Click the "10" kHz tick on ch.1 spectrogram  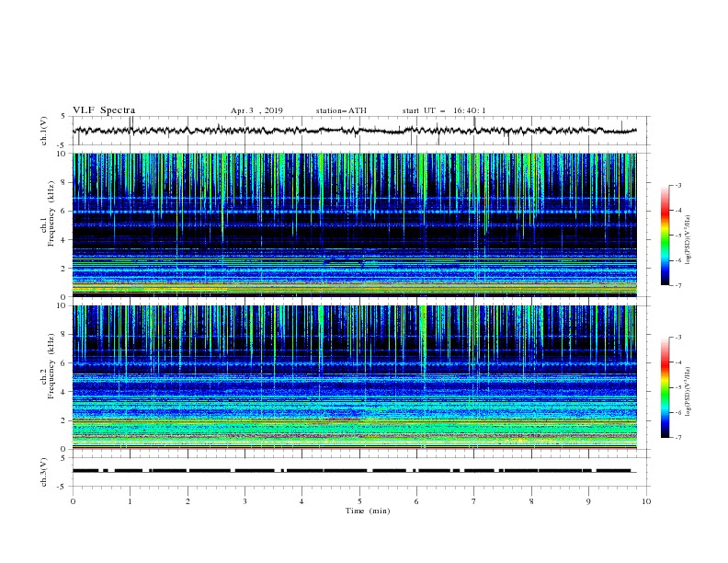coord(62,154)
